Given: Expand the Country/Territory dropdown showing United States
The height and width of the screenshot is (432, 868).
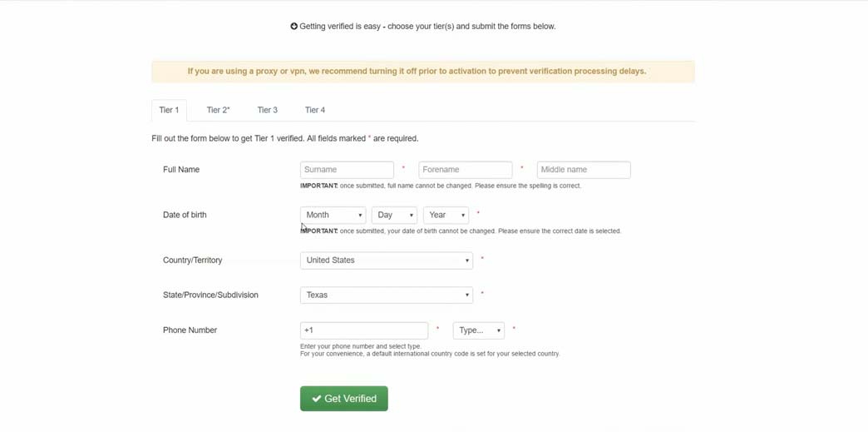Looking at the screenshot, I should click(387, 261).
